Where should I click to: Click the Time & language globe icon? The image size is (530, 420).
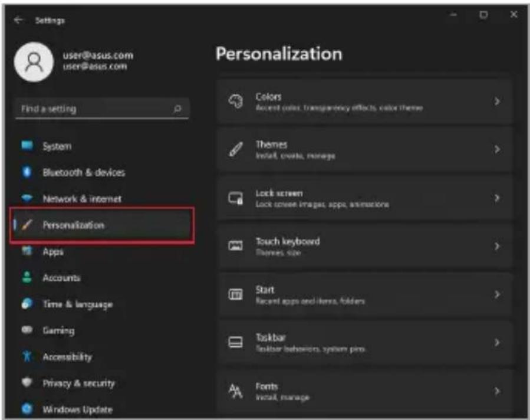click(27, 304)
